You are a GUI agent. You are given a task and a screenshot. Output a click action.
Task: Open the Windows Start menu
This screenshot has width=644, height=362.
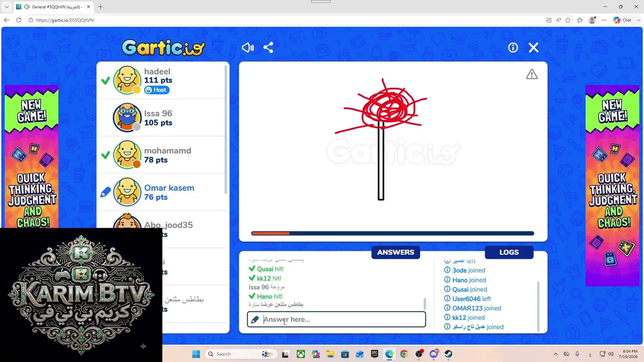click(196, 354)
